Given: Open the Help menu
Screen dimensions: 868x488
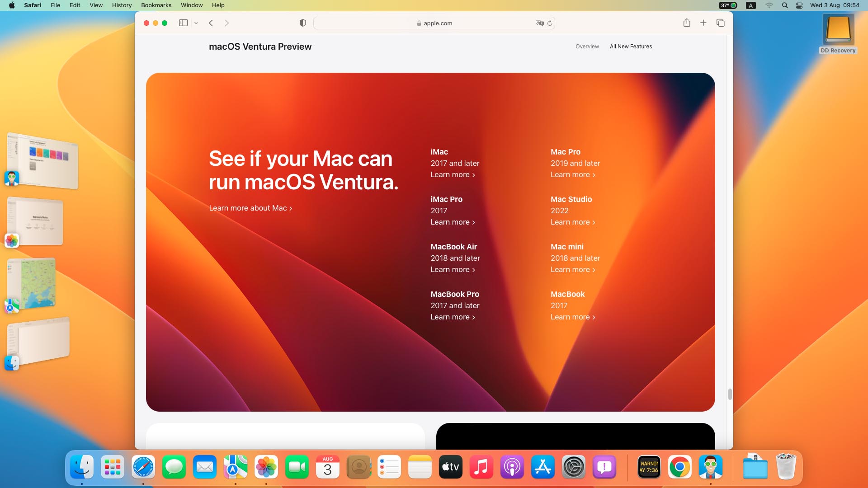Looking at the screenshot, I should point(218,5).
